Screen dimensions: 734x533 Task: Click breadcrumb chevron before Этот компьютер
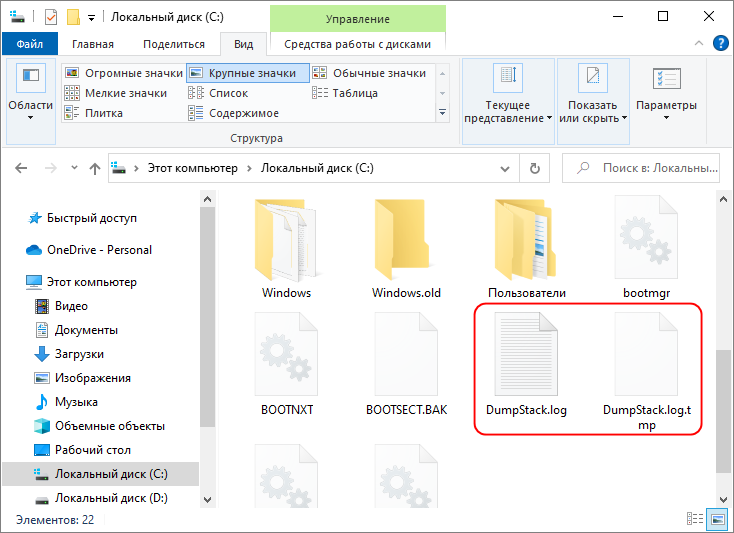136,168
